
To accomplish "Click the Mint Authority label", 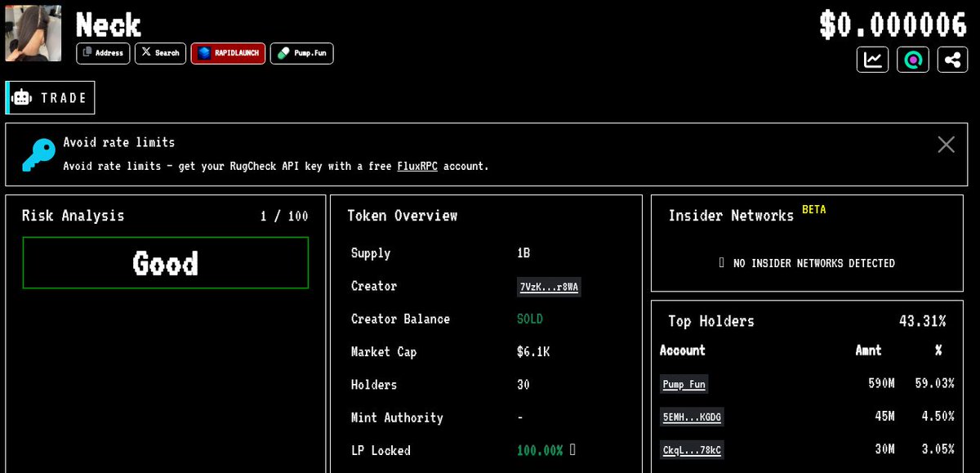I will click(x=397, y=417).
